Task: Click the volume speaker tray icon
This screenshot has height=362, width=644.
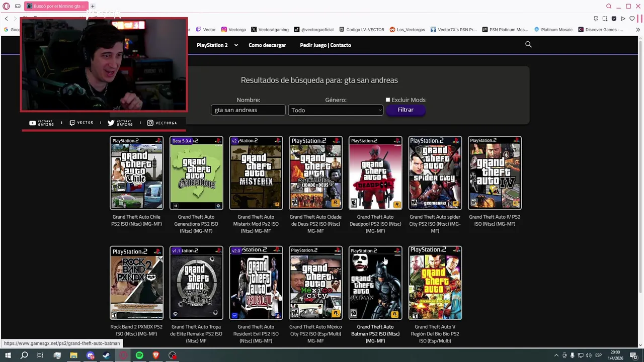Action: pos(588,355)
